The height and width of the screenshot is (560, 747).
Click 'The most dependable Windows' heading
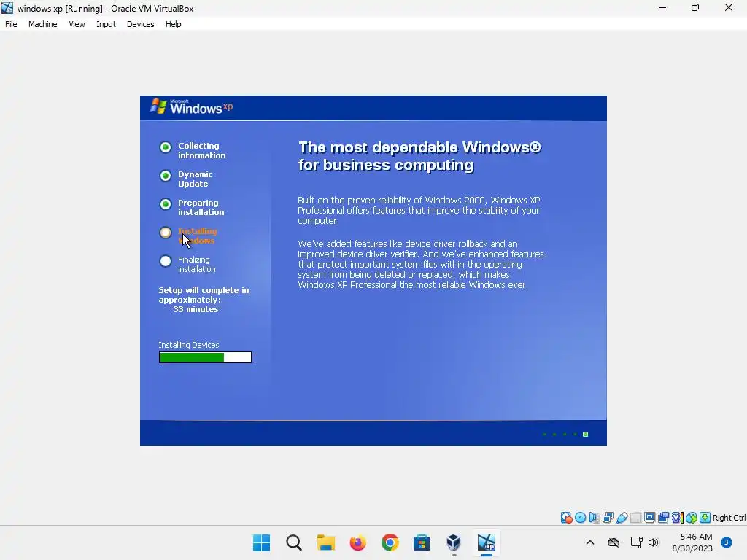coord(419,156)
